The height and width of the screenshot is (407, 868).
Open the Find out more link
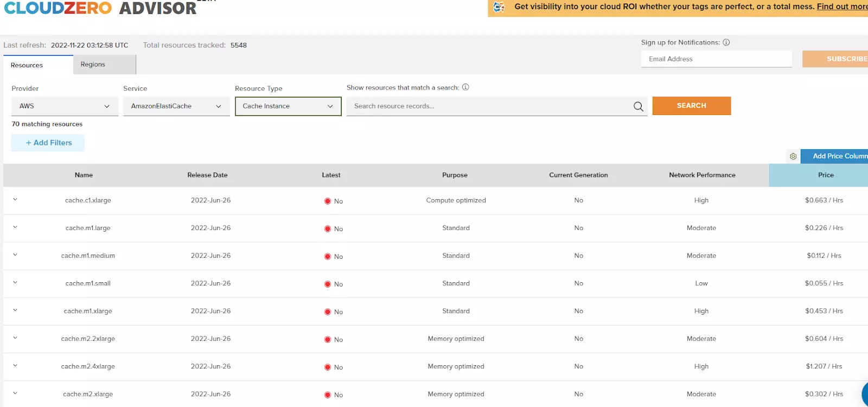(x=843, y=7)
